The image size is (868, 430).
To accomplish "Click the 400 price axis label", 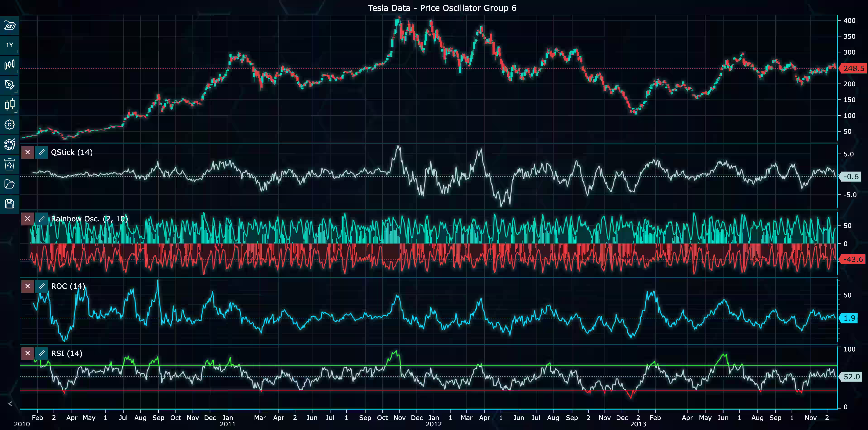I will point(849,21).
